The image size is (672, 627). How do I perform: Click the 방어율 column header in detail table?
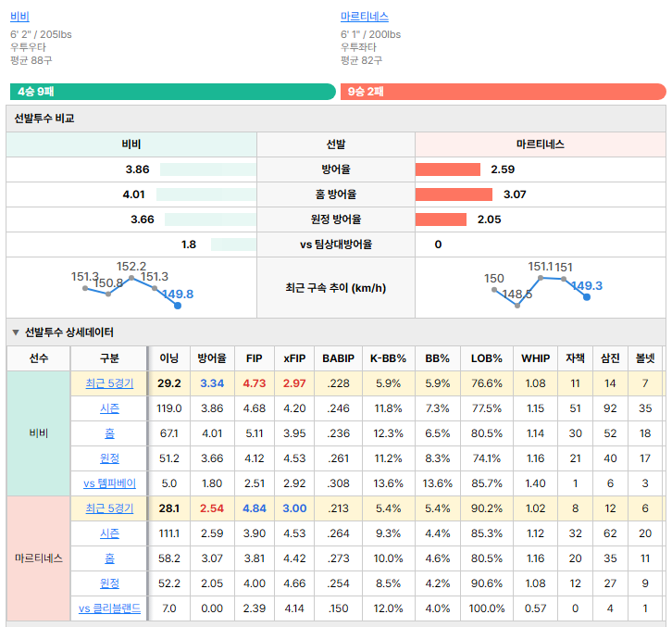(212, 358)
